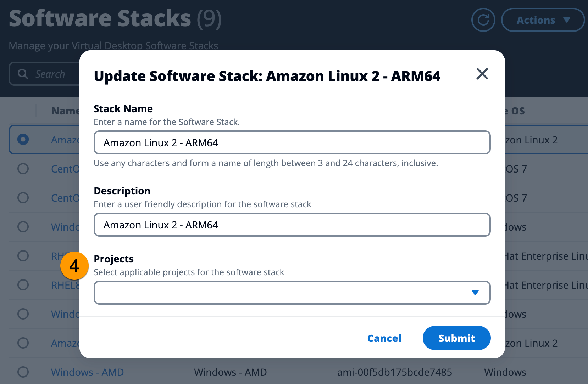Expand Projects list with the blue arrow
Image resolution: width=588 pixels, height=384 pixels.
tap(475, 293)
